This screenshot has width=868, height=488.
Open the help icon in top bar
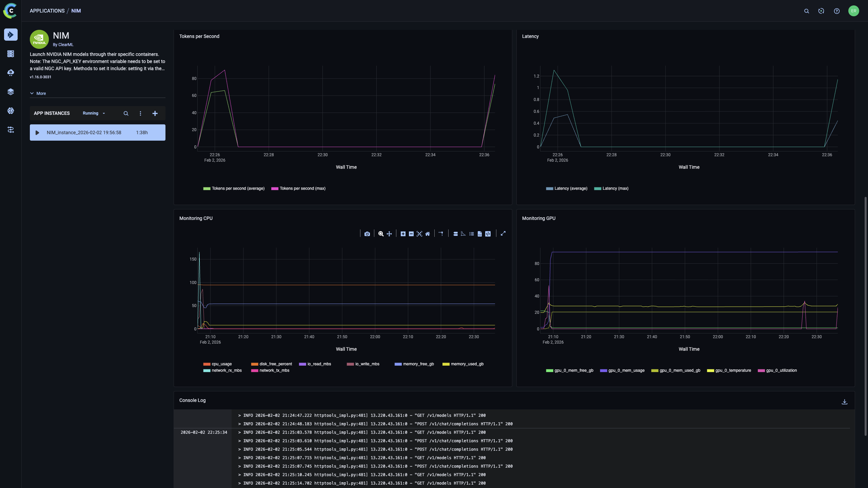[837, 11]
